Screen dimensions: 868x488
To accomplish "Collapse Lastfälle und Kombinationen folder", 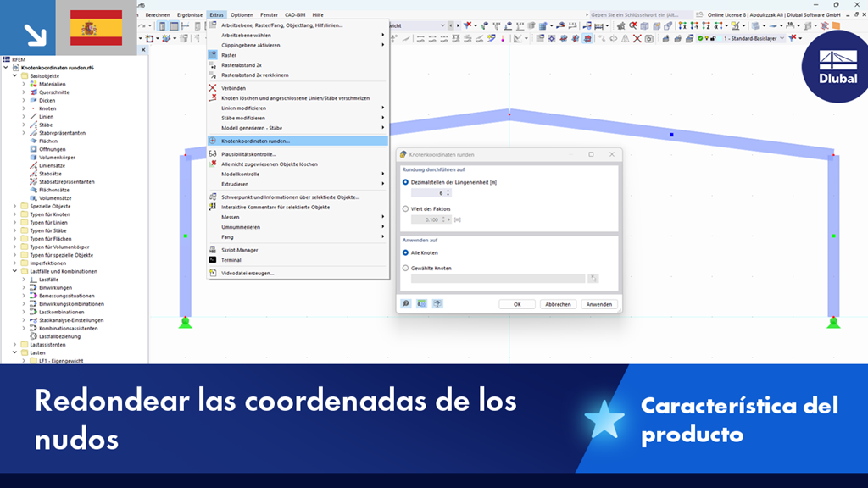I will [15, 272].
